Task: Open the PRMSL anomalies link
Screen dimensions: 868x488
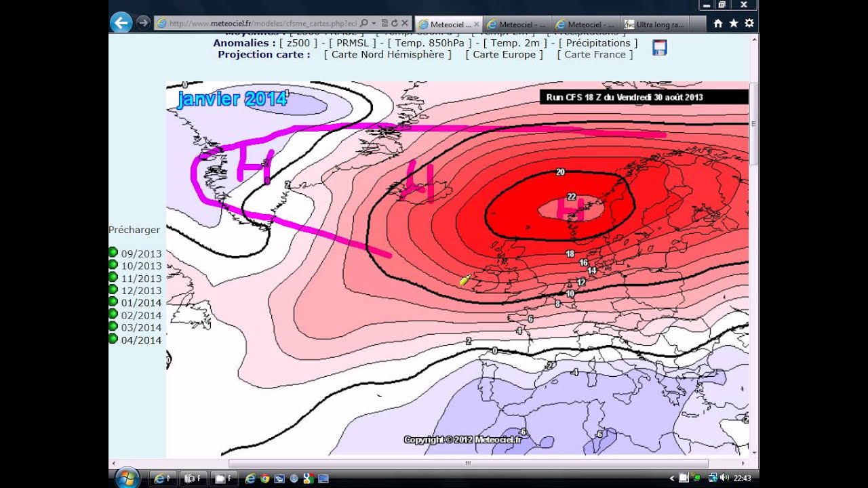Action: [352, 43]
